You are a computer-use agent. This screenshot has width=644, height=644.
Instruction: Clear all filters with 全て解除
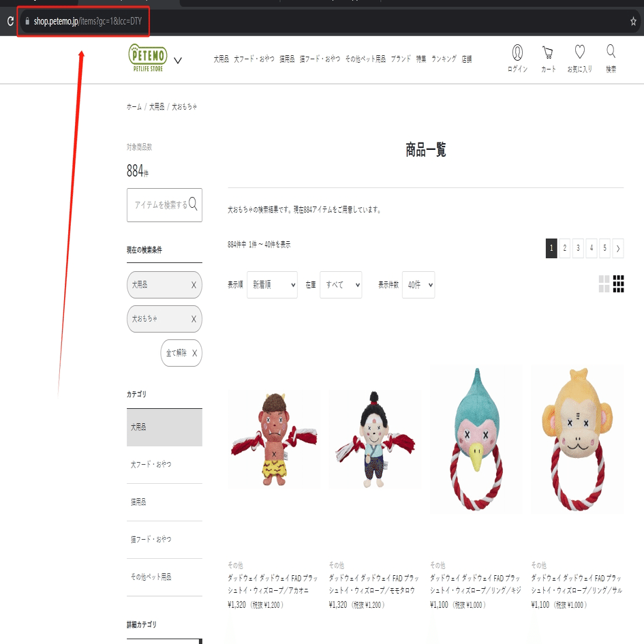181,353
